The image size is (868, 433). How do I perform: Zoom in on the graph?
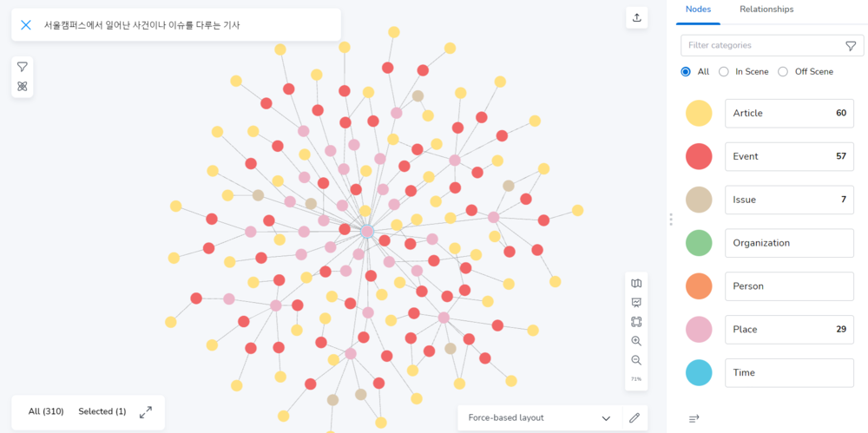(636, 341)
